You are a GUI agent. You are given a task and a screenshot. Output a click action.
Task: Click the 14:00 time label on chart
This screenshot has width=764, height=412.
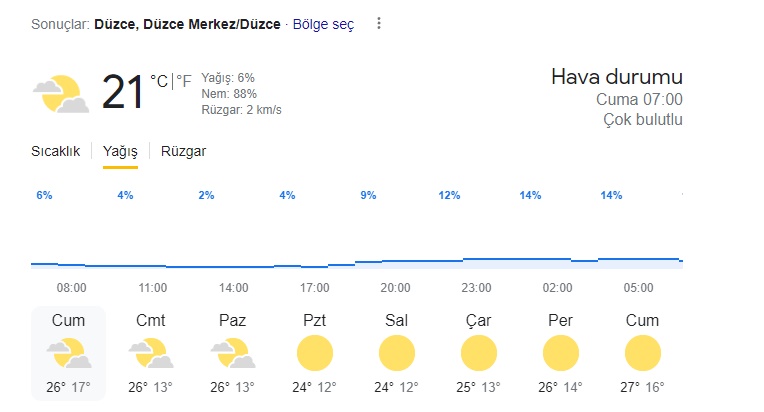point(233,288)
